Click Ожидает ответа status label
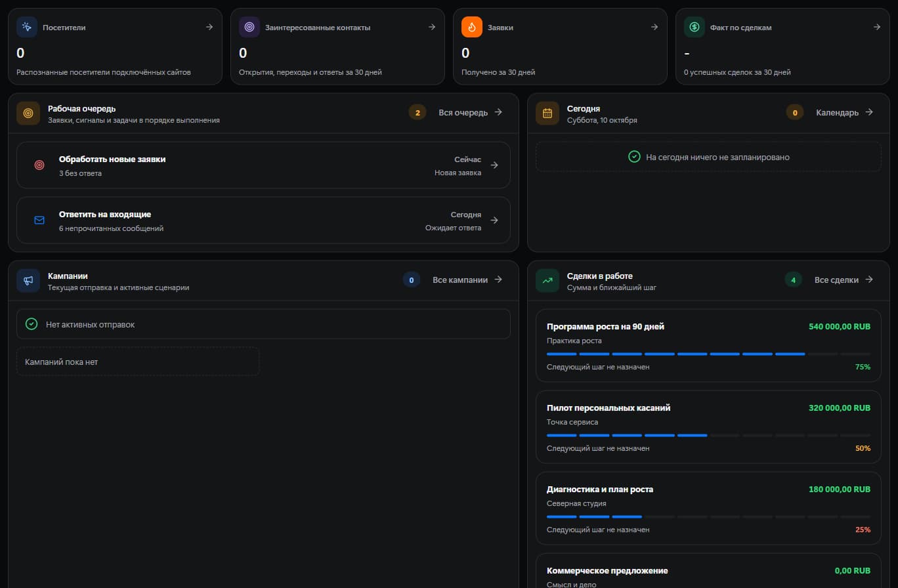Screen dimensions: 898x588 click(453, 228)
